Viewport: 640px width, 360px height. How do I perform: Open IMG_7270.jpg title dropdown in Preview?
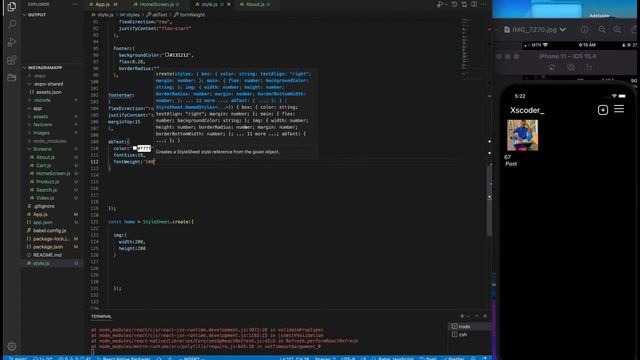[x=563, y=29]
